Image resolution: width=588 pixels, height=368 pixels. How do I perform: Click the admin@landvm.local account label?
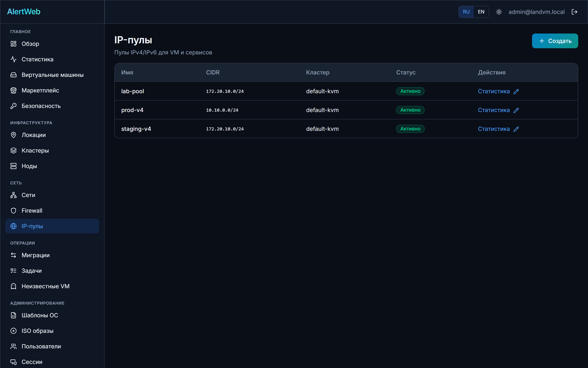[537, 12]
